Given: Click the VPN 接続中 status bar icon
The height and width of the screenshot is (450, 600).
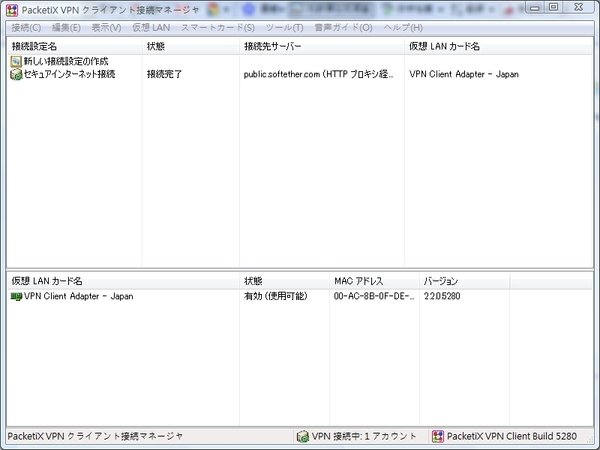Looking at the screenshot, I should [x=303, y=436].
